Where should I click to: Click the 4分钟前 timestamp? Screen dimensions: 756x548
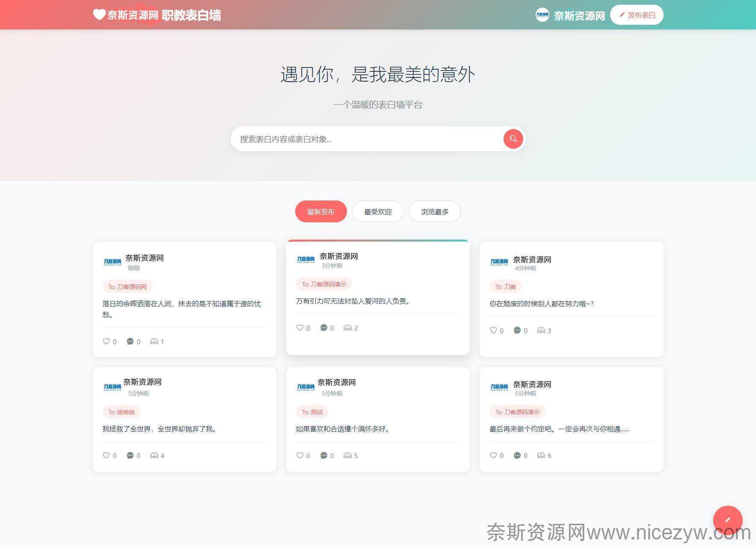click(525, 268)
